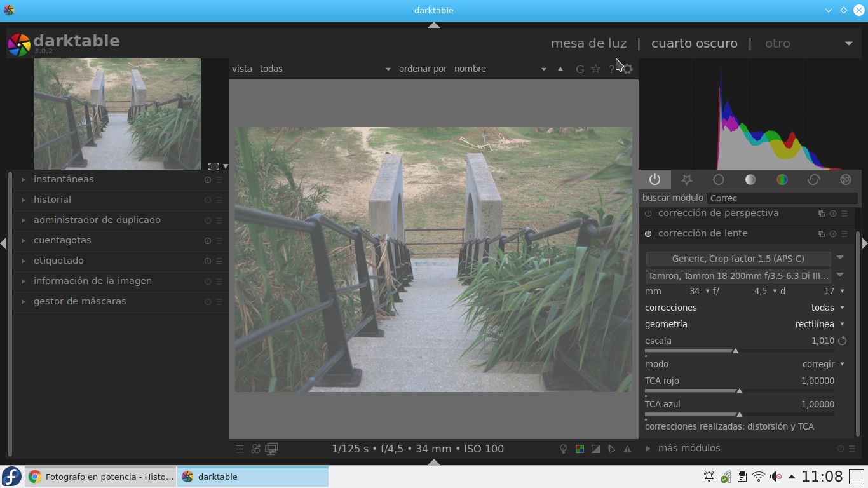Viewport: 868px width, 488px height.
Task: Open quick presets menu icon bottom-left
Action: coord(240,449)
